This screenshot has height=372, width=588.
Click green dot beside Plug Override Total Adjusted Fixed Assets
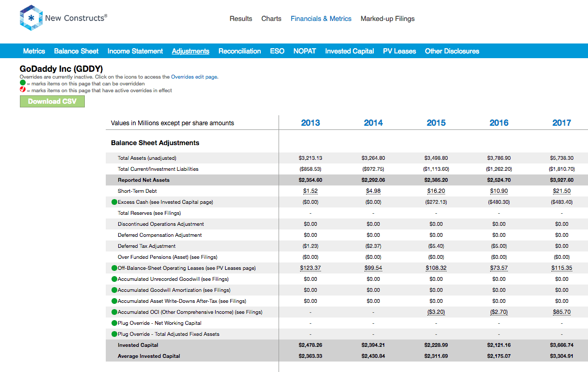tap(114, 334)
